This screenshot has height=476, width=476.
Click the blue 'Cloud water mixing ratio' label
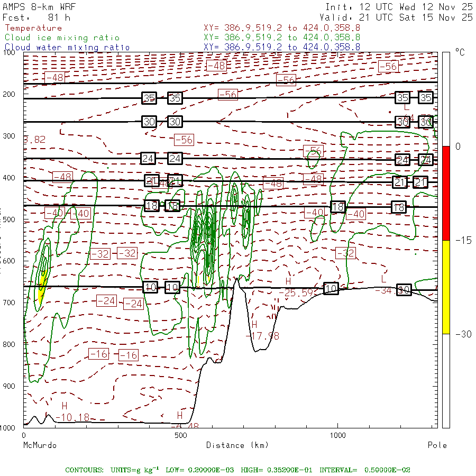point(67,48)
